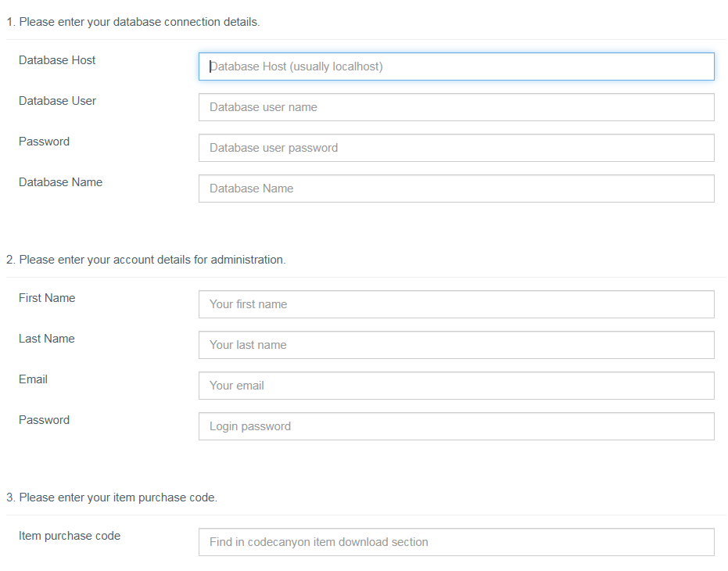Click the 'First Name' label

(x=47, y=298)
